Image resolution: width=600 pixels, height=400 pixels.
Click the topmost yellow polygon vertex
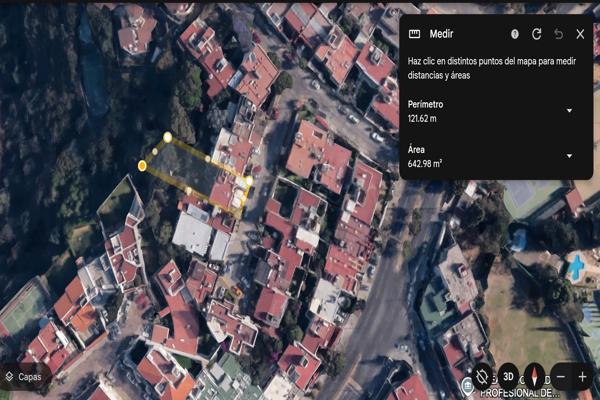point(167,137)
